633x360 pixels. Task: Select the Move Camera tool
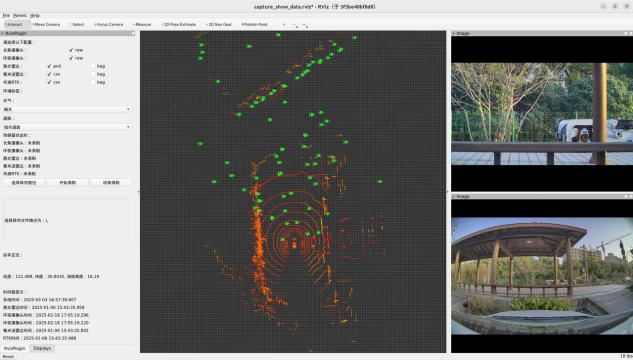tap(46, 25)
